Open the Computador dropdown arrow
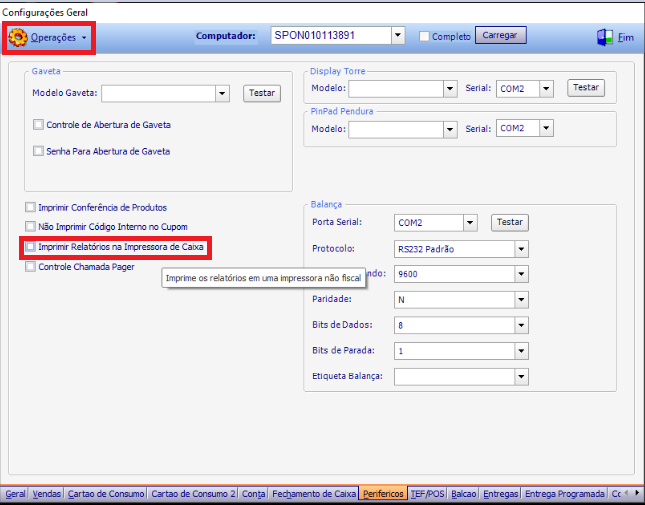This screenshot has width=645, height=505. pos(397,36)
